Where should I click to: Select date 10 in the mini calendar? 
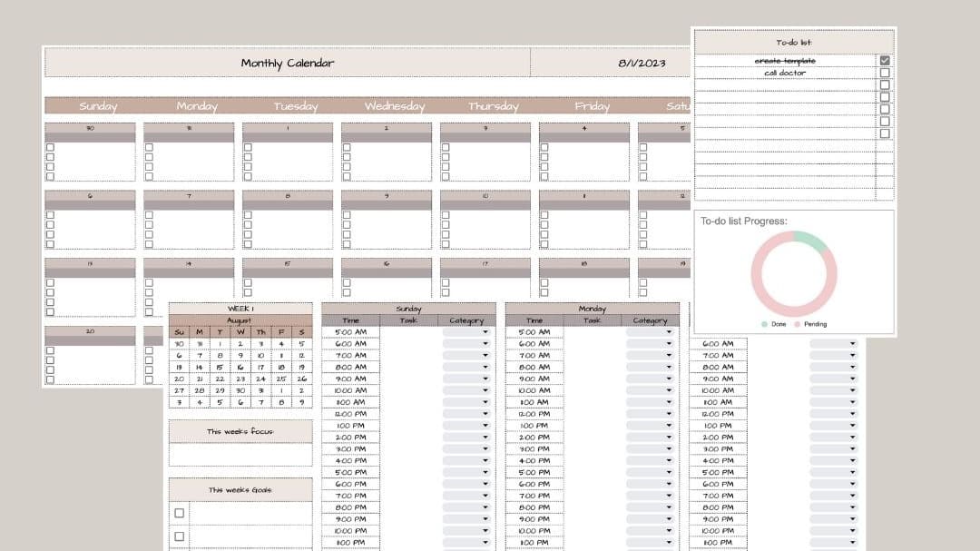pyautogui.click(x=260, y=355)
